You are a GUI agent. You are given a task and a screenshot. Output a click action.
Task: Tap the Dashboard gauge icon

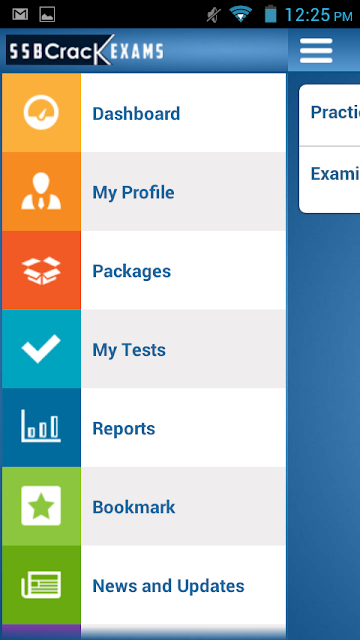[41, 113]
